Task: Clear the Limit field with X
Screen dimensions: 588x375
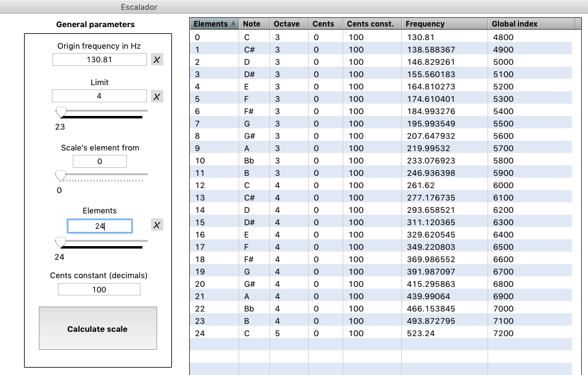Action: [157, 96]
